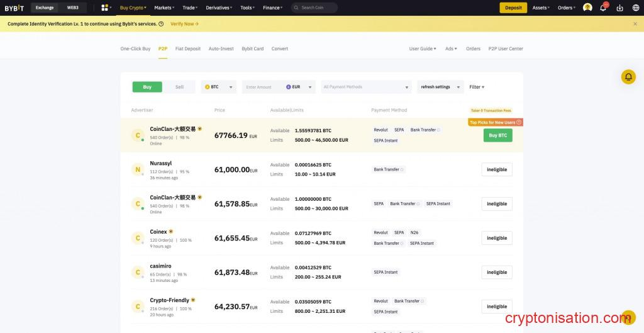This screenshot has height=333, width=644.
Task: Switch to the Sell toggle
Action: pos(179,87)
